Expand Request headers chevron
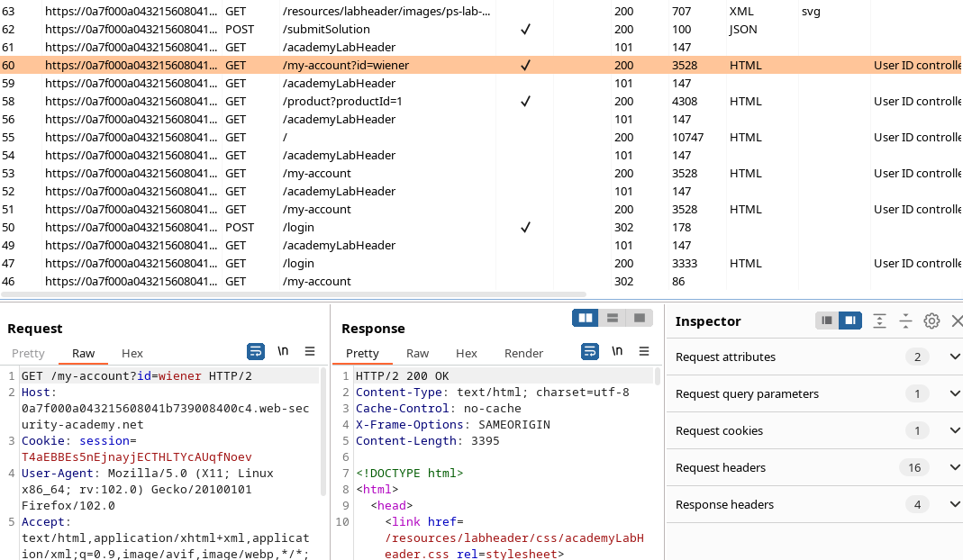This screenshot has width=963, height=560. 954,467
